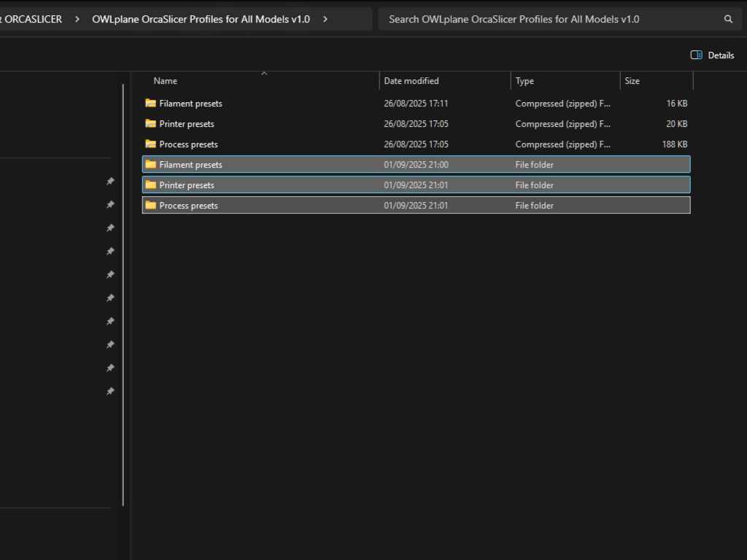Expand chevron after ORCASLICER breadcrumb

(77, 19)
